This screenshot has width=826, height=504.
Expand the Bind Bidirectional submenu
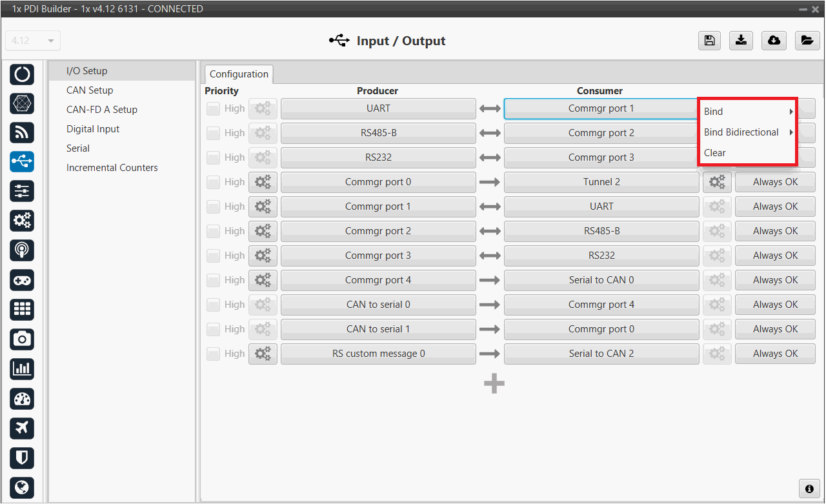(747, 132)
